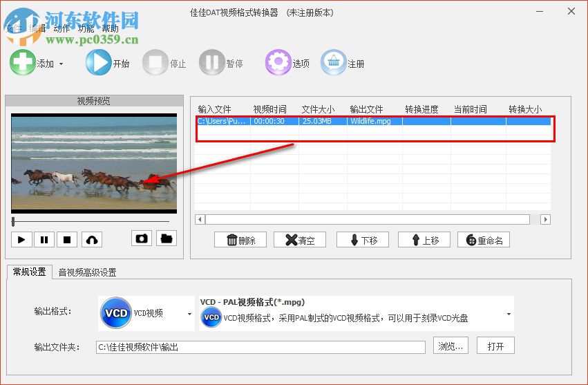Click the 清空 clear-all button

coord(300,240)
